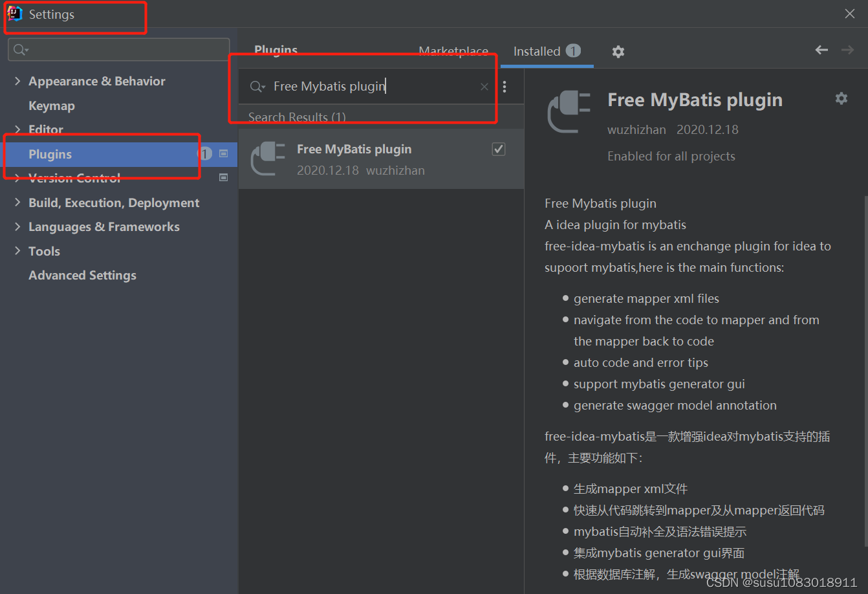Select Appearance & Behavior label
The image size is (868, 594).
[97, 81]
